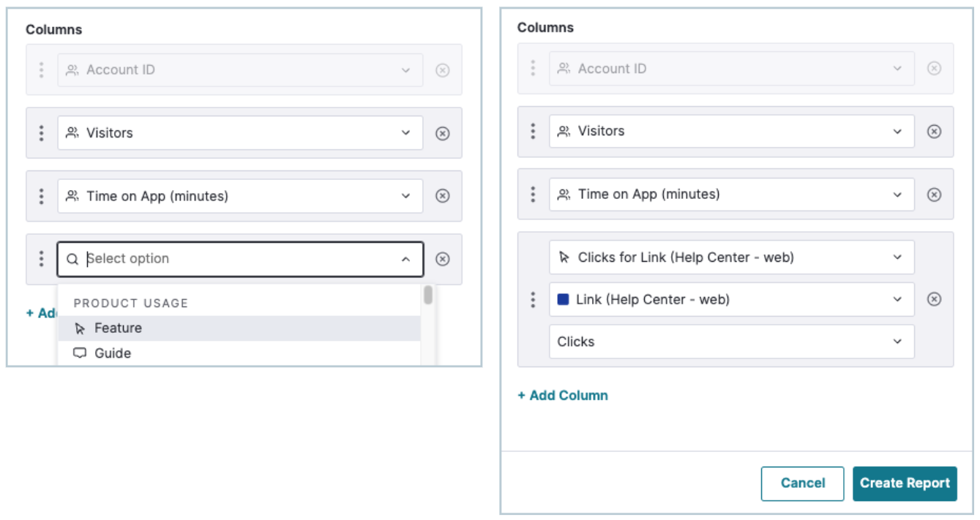Collapse the open Select option dropdown chevron
Viewport: 980px width, 520px height.
[x=405, y=259]
